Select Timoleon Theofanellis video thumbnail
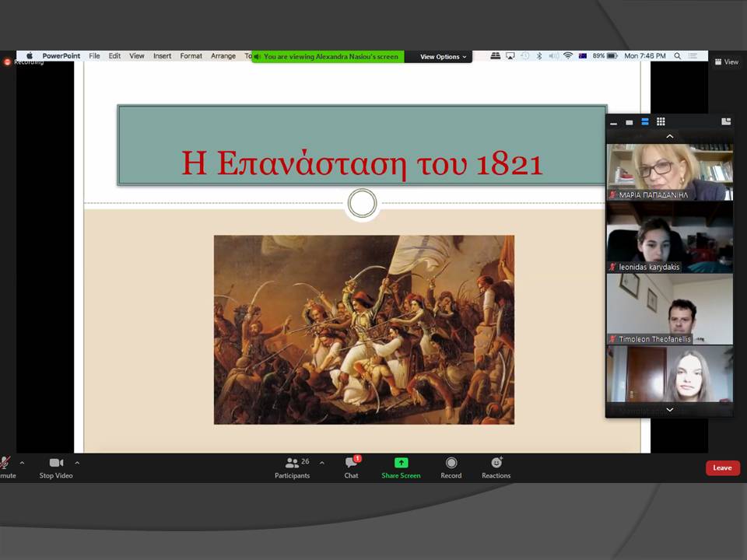Screen dimensions: 747x560 pos(669,309)
